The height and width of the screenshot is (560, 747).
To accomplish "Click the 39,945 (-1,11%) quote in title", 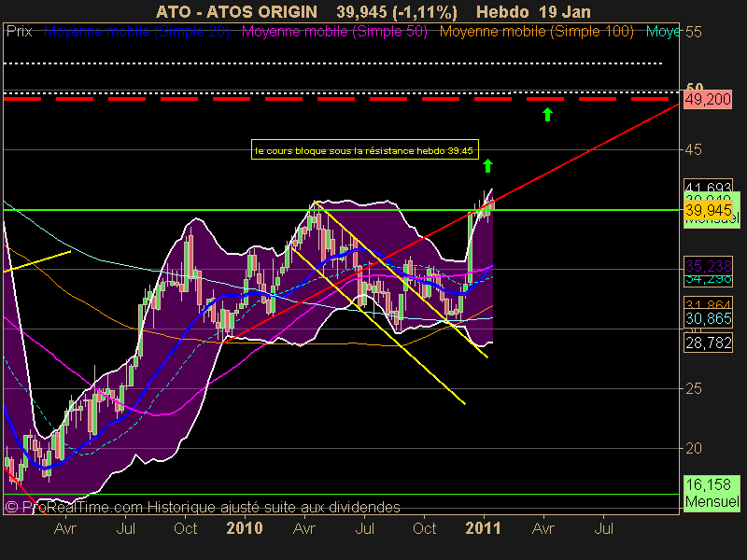I will pos(396,12).
